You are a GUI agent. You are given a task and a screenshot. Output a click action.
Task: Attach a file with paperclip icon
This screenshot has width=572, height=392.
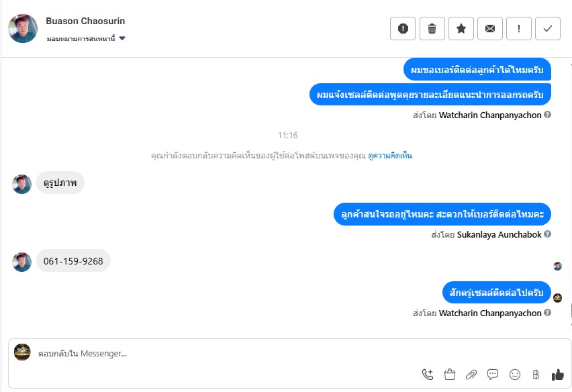(x=471, y=375)
